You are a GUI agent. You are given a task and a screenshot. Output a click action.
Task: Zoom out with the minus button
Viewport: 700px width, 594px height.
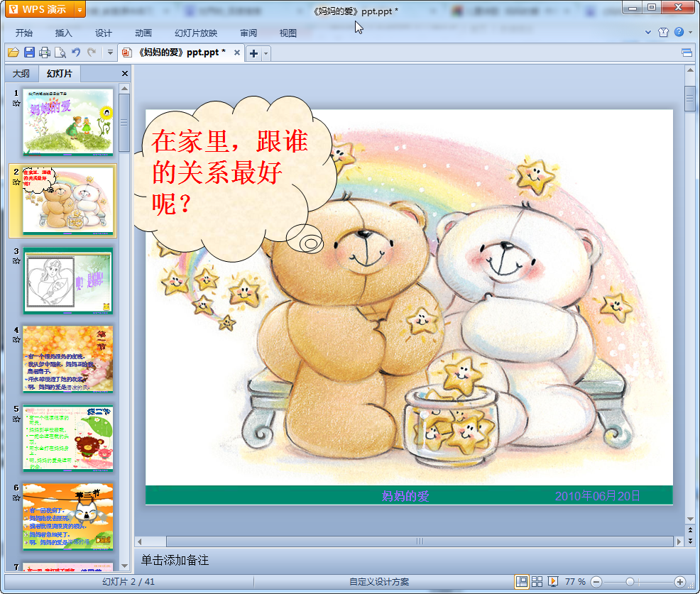pos(596,581)
